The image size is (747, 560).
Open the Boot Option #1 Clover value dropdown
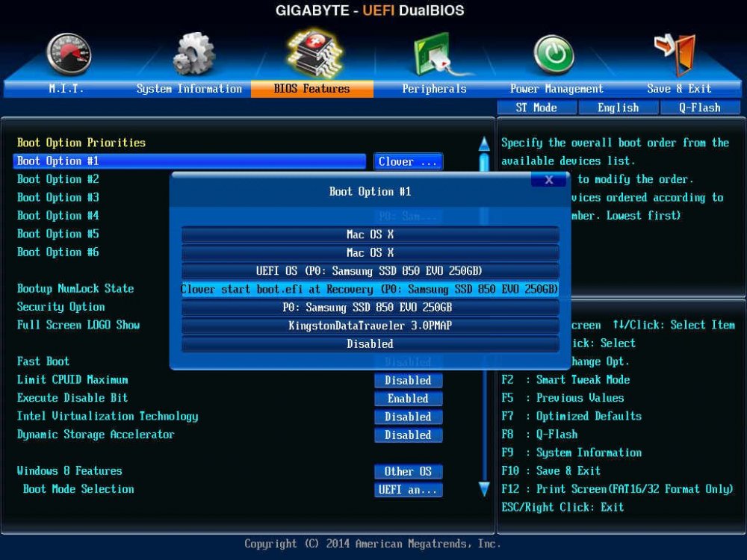(x=409, y=161)
